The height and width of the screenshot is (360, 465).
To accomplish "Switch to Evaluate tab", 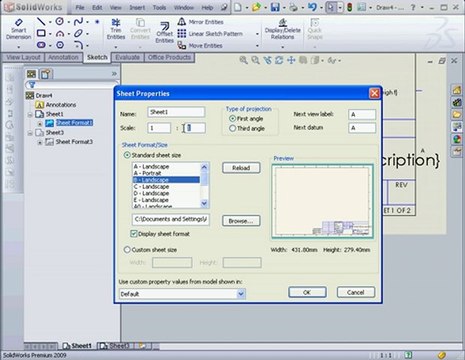I will coord(127,57).
